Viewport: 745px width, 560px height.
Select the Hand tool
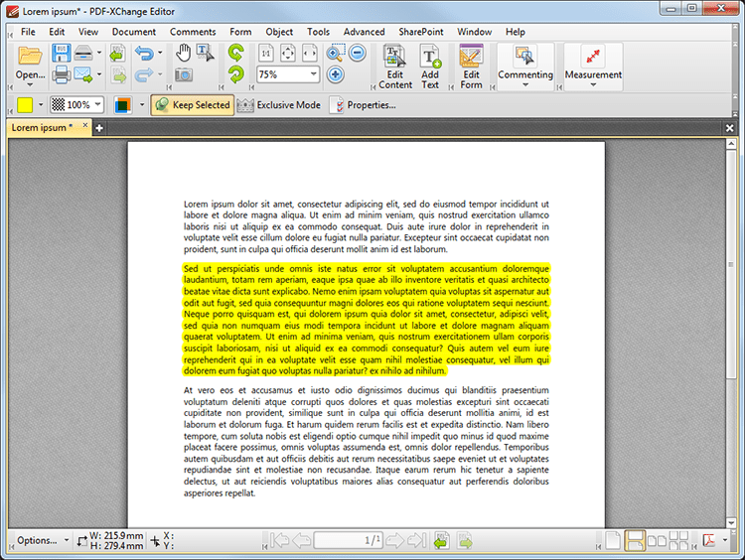[184, 53]
